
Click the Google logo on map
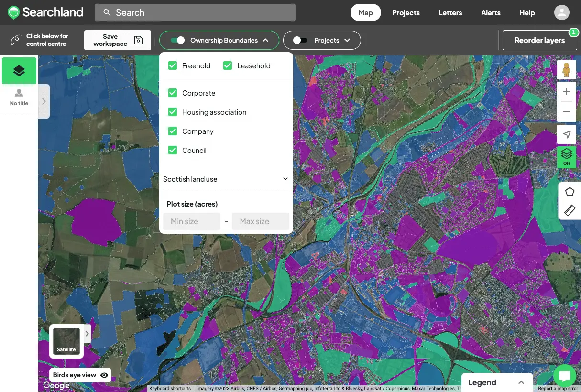click(56, 385)
